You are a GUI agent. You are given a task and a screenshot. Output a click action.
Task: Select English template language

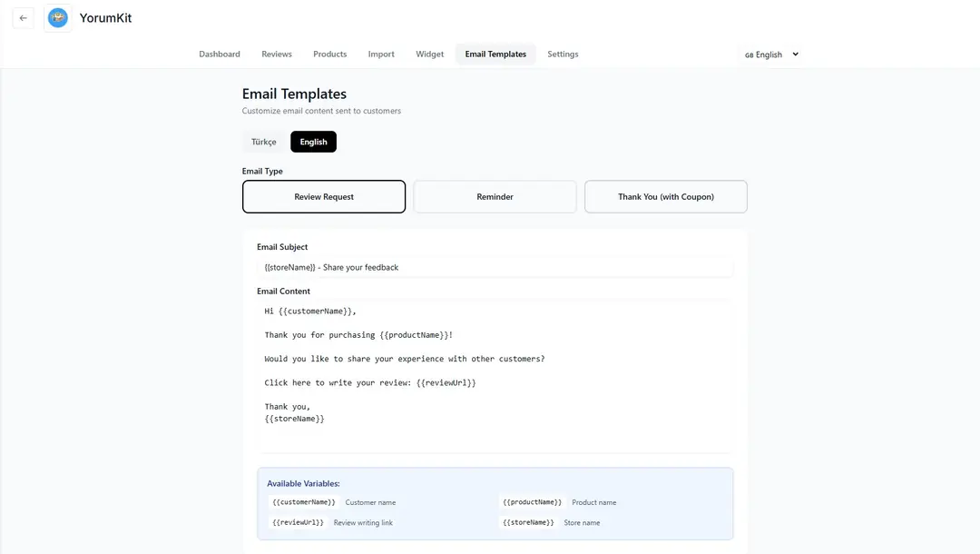pyautogui.click(x=313, y=142)
